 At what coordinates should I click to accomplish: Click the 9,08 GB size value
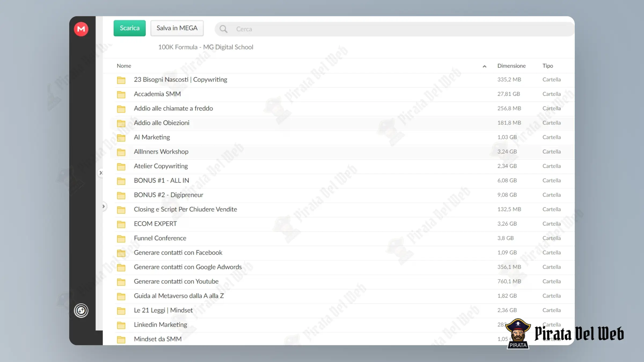(507, 195)
